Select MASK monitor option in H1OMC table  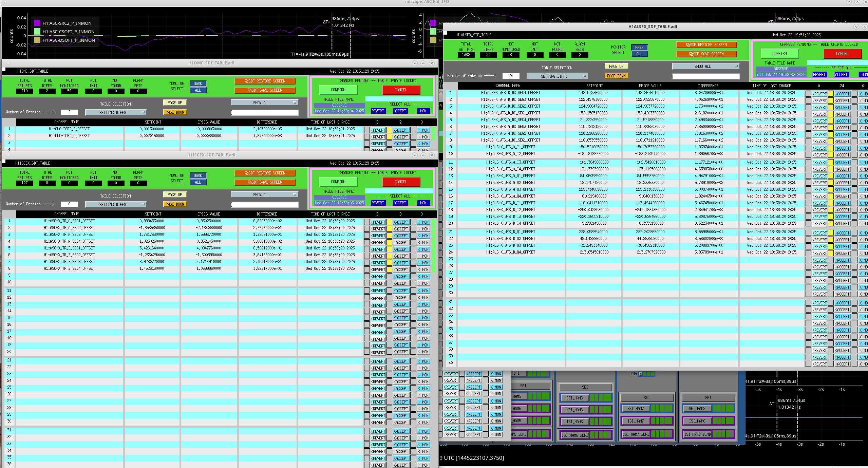(198, 84)
